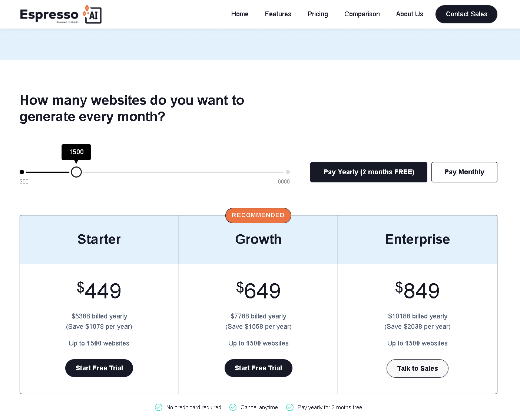Screen dimensions: 520x420
Task: Click the checkmark icon beside Pay yearly text
Action: (290, 407)
